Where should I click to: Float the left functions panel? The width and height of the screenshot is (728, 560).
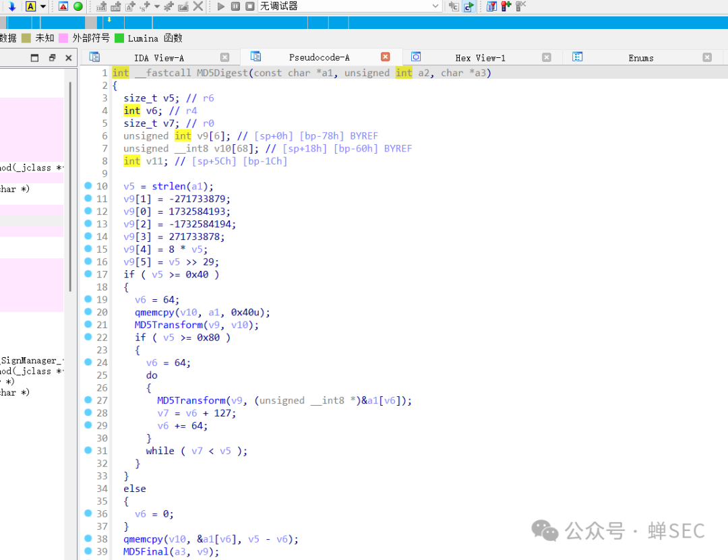pos(52,57)
